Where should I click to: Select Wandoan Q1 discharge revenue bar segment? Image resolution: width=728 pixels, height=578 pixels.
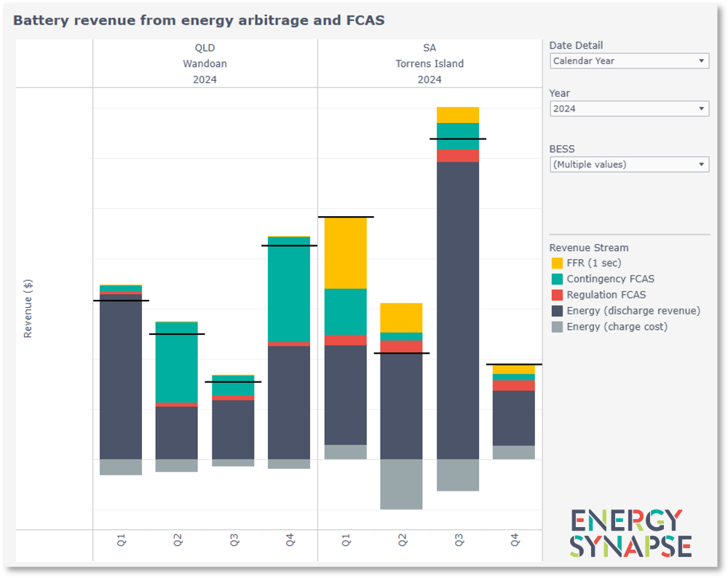pyautogui.click(x=121, y=376)
